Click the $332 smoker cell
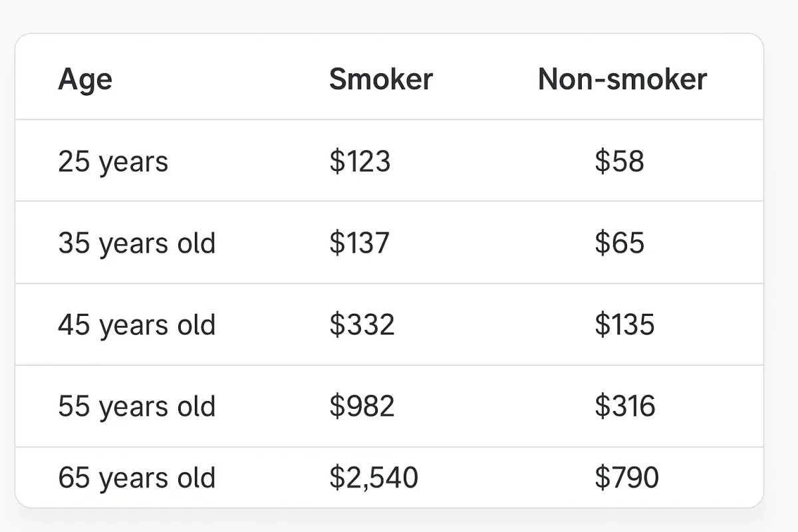The image size is (798, 532). click(362, 325)
